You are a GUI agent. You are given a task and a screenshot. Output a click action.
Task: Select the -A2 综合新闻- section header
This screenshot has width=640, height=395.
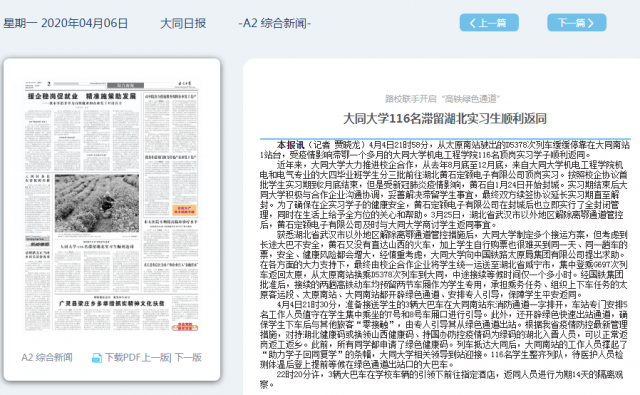click(275, 23)
